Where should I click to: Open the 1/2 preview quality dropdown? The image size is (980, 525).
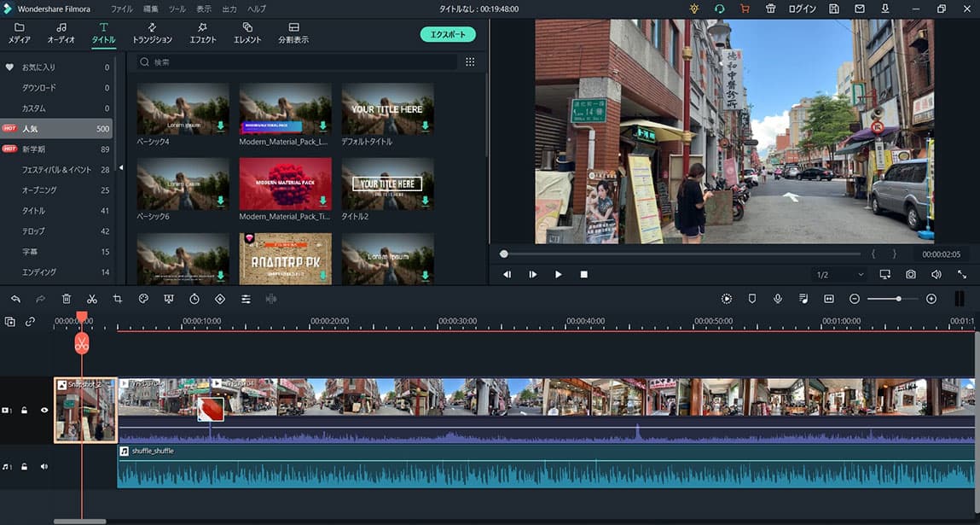point(840,275)
